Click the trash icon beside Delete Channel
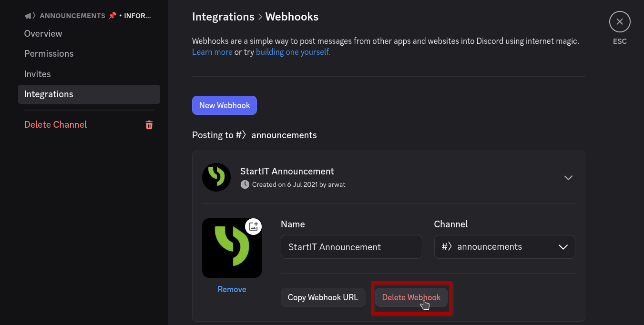644x325 pixels. pyautogui.click(x=149, y=125)
